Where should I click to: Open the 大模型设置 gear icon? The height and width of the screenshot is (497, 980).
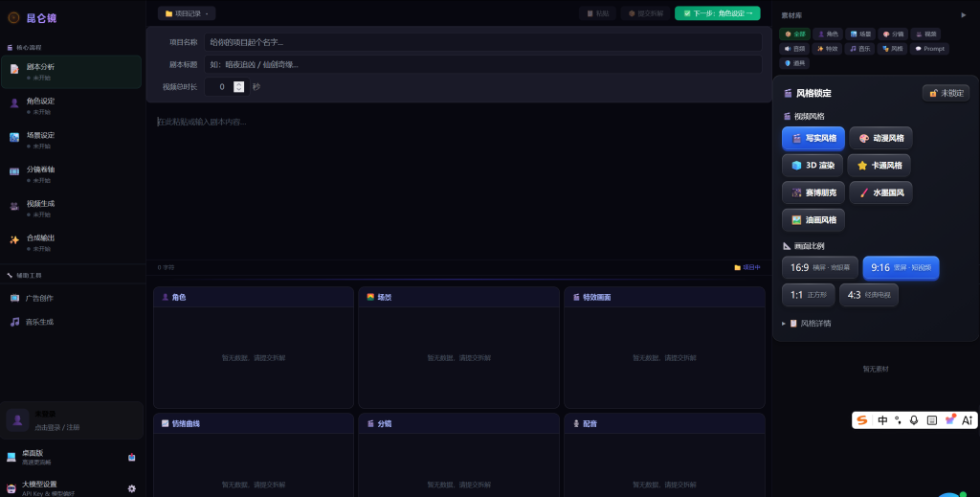131,489
